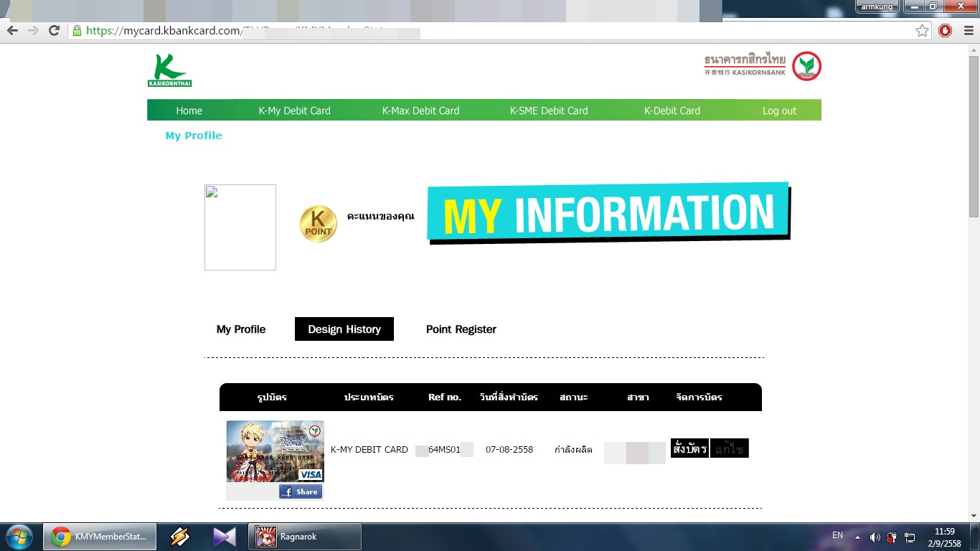
Task: Click the armkung user badge in title bar
Action: coord(878,6)
